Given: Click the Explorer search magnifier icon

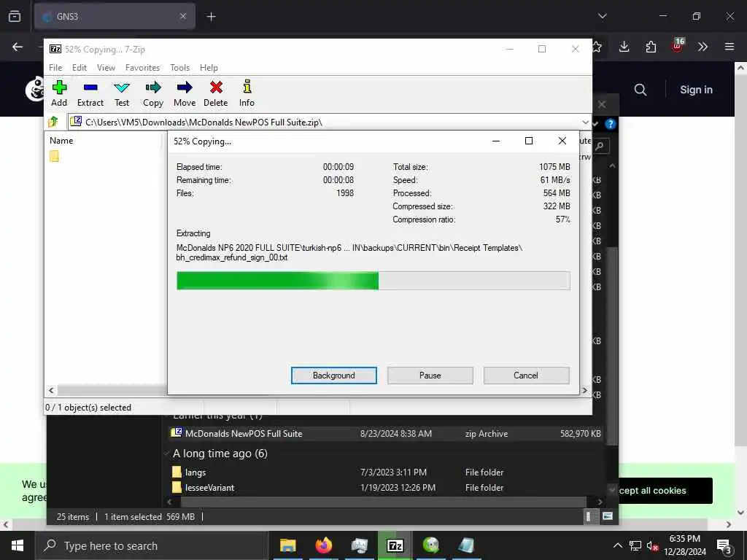Looking at the screenshot, I should pyautogui.click(x=600, y=146).
